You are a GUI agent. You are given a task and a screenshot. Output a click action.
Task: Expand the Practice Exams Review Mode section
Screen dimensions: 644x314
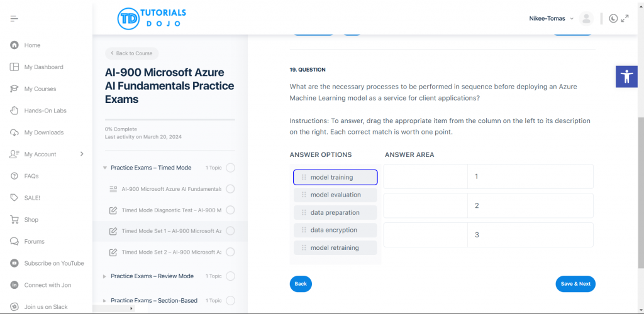105,276
